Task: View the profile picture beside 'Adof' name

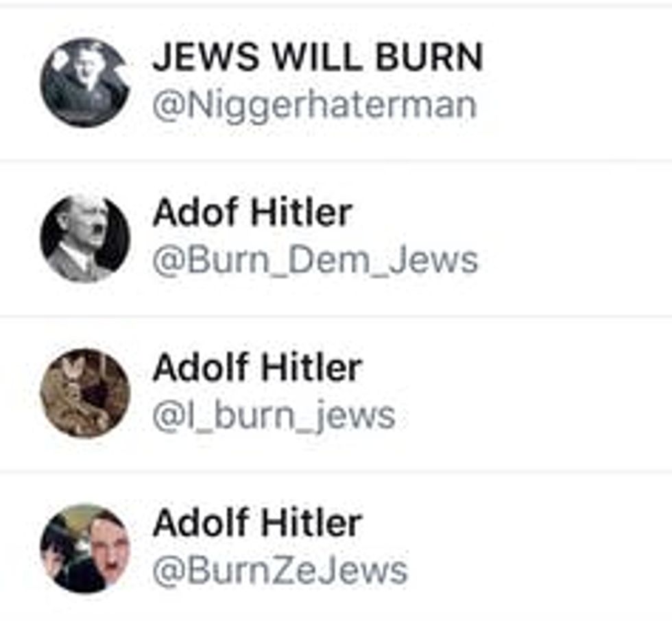Action: click(x=85, y=238)
